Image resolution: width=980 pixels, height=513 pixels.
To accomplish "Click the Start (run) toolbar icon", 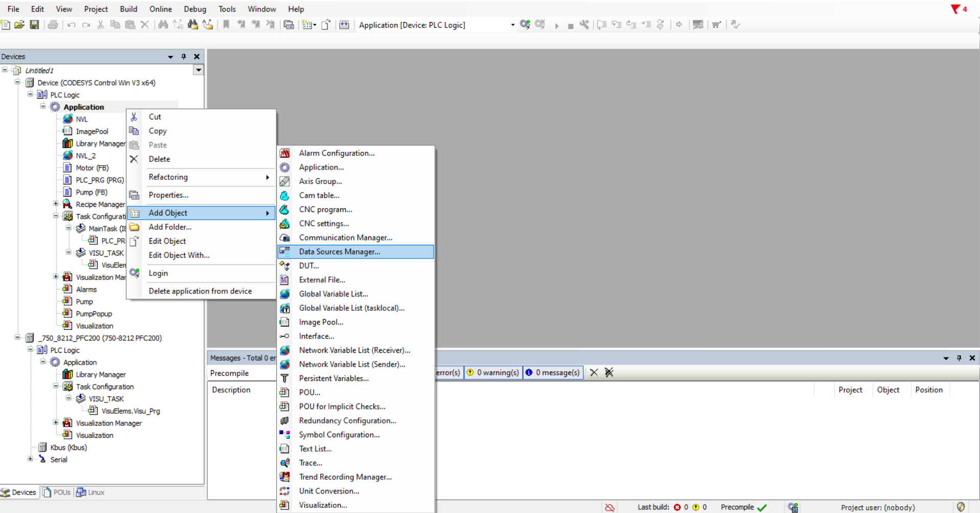I will point(557,25).
